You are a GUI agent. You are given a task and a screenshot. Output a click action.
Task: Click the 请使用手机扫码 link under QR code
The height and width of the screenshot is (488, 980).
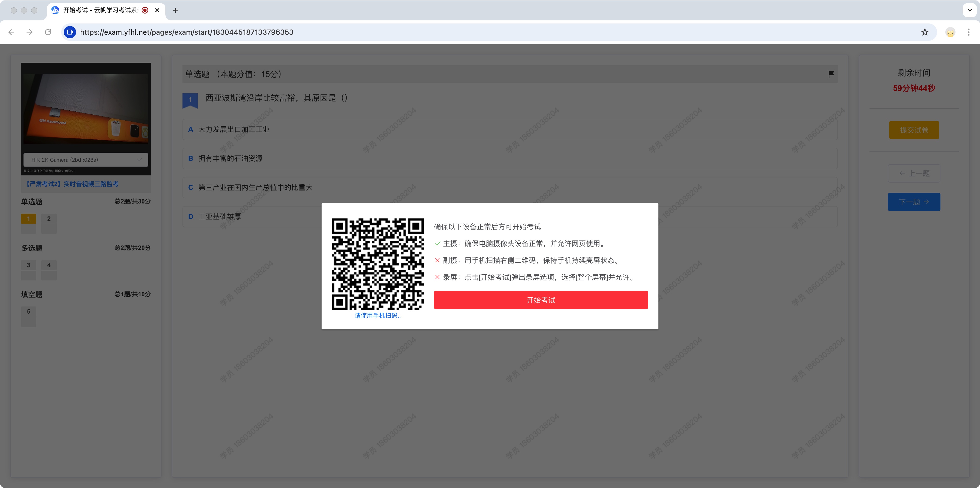click(377, 315)
